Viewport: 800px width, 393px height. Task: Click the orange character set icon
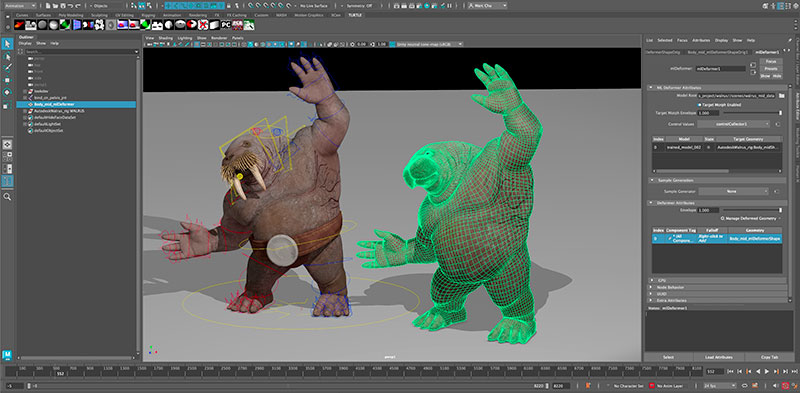pos(588,385)
